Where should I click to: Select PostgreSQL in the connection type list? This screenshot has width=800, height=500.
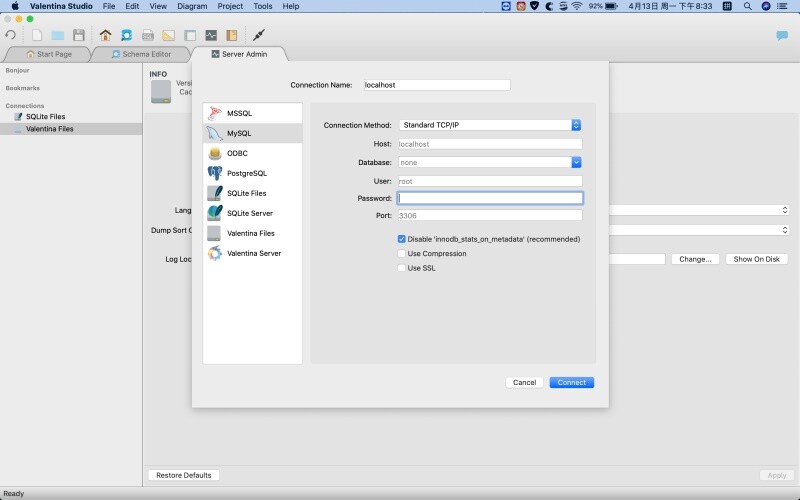pyautogui.click(x=253, y=173)
